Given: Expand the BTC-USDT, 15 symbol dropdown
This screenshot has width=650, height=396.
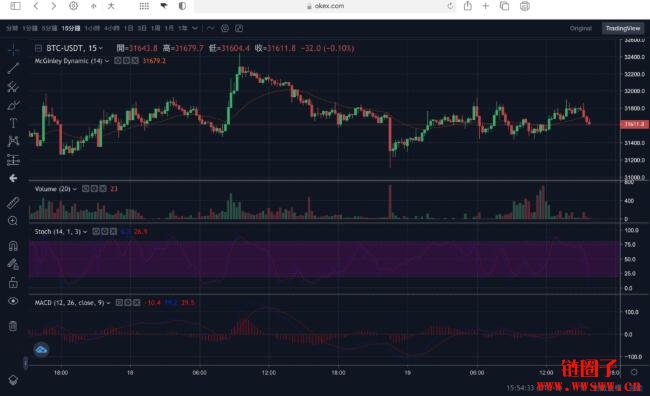Looking at the screenshot, I should (101, 48).
